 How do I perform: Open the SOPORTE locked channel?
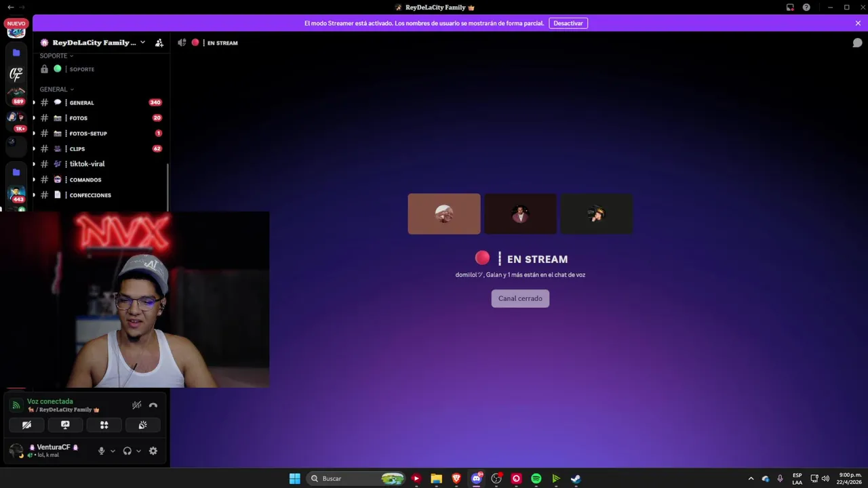click(100, 69)
